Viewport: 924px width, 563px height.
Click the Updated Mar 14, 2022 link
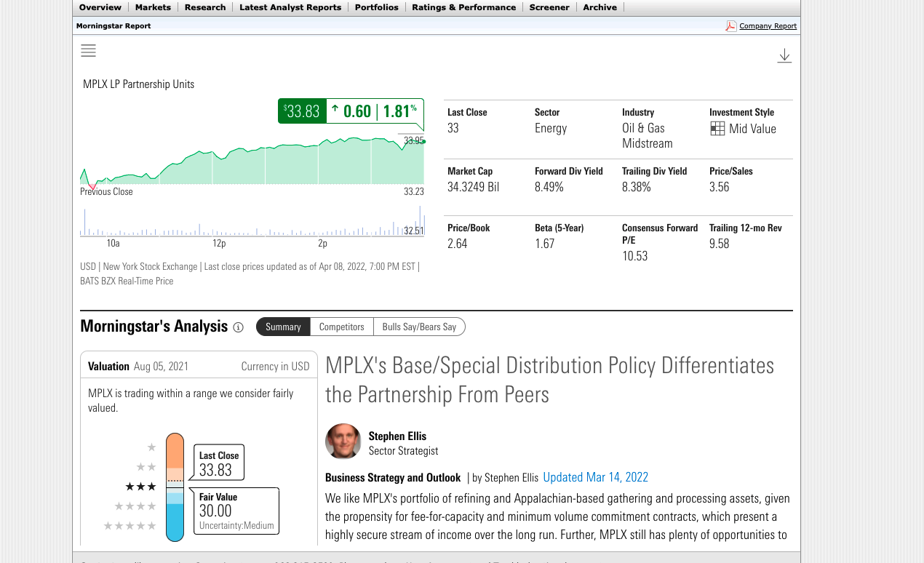[x=595, y=477]
